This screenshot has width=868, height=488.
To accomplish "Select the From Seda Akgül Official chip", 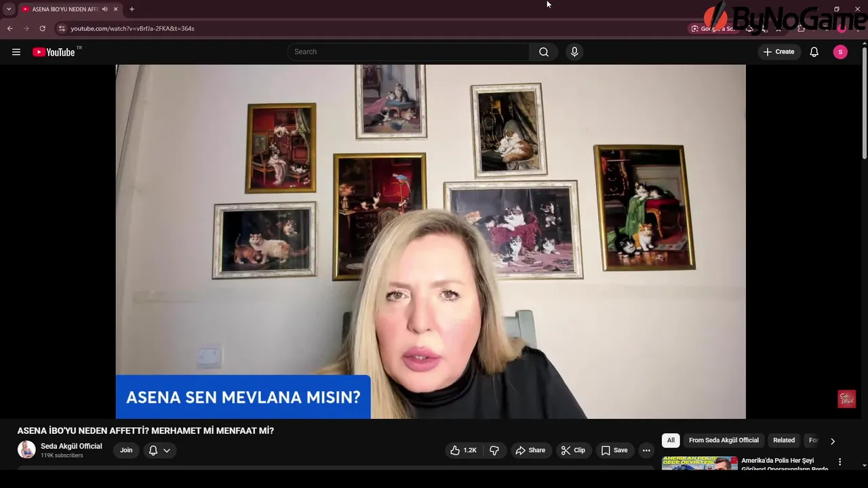I will click(724, 441).
